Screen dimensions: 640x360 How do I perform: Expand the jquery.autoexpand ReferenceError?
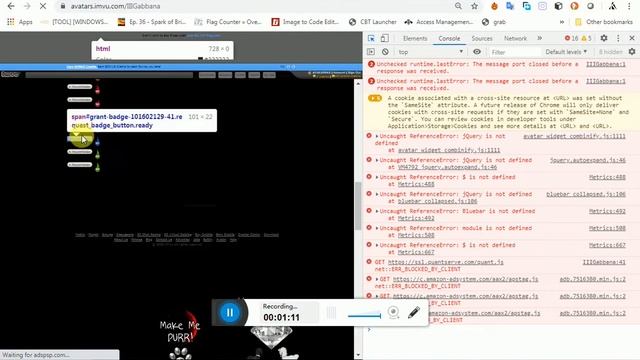(x=377, y=160)
